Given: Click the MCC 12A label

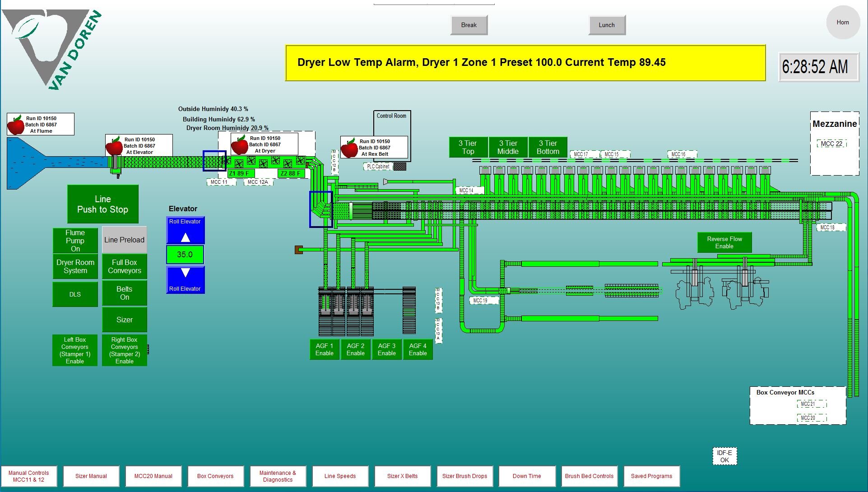Looking at the screenshot, I should tap(258, 182).
